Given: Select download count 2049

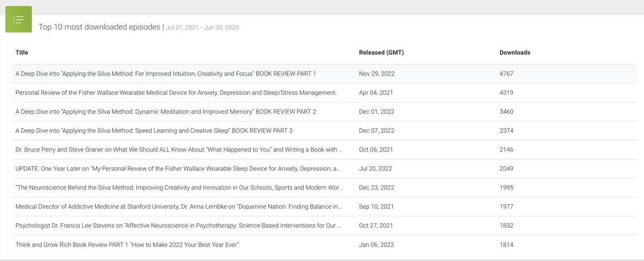Looking at the screenshot, I should tap(507, 169).
